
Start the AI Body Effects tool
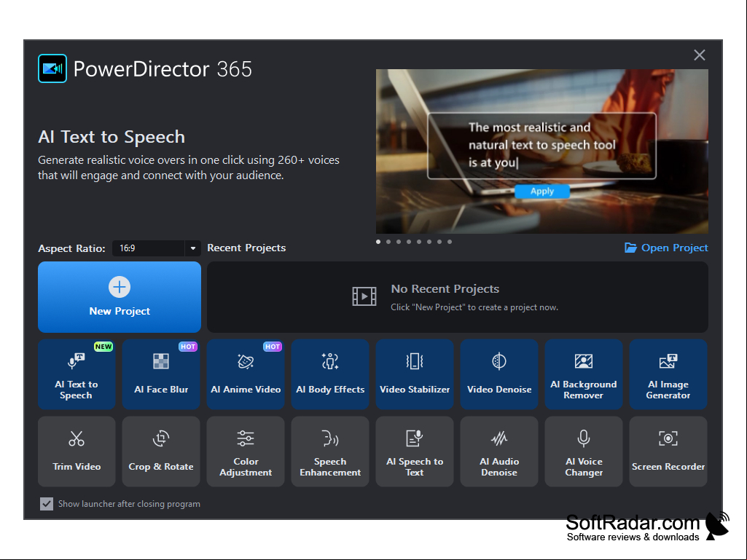[x=330, y=374]
